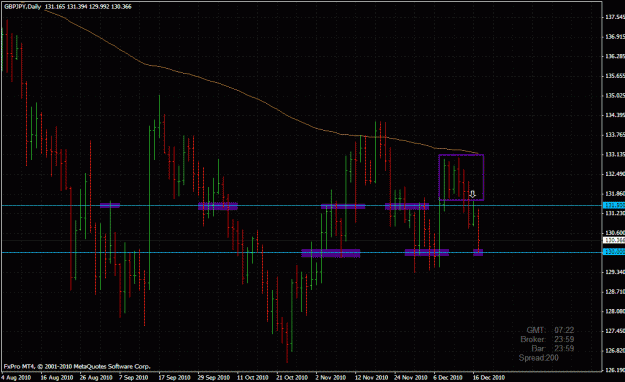Click the 7 Sep 2010 date label
The height and width of the screenshot is (382, 625).
point(134,377)
